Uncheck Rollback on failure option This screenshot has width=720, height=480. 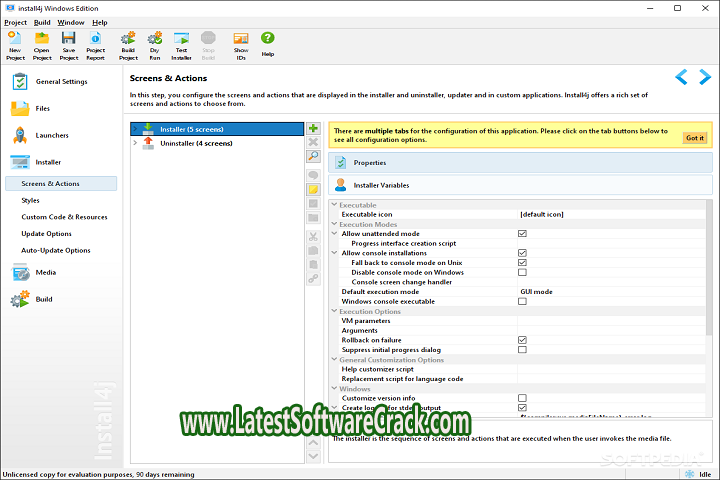522,340
